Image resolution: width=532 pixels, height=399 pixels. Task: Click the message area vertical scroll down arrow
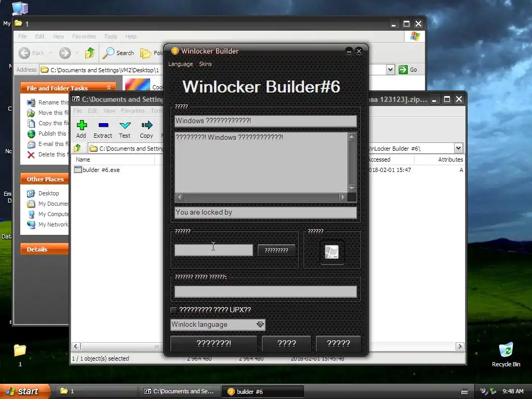click(x=352, y=188)
